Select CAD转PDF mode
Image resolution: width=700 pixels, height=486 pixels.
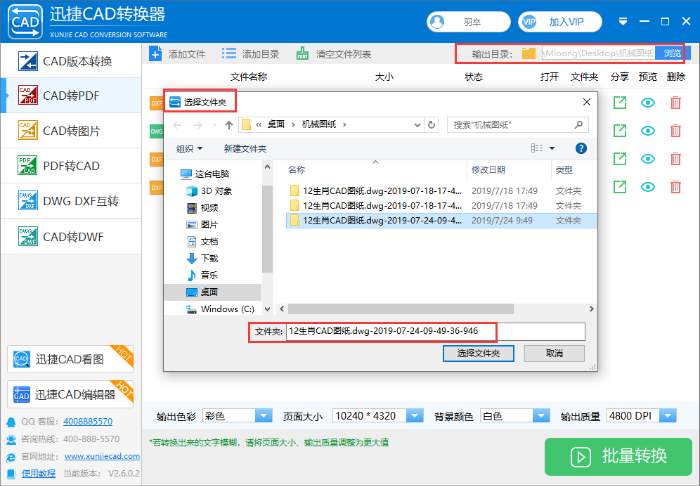[x=71, y=96]
